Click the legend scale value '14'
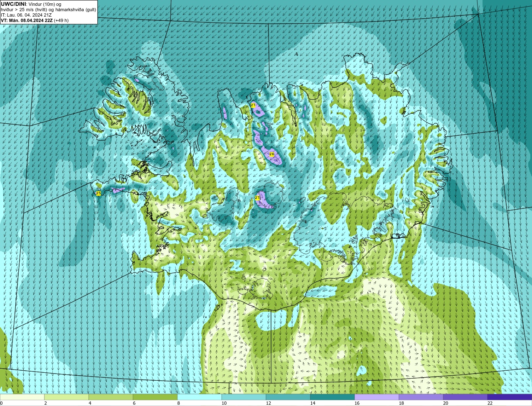Screen dimensions: 532x406 click(x=313, y=403)
